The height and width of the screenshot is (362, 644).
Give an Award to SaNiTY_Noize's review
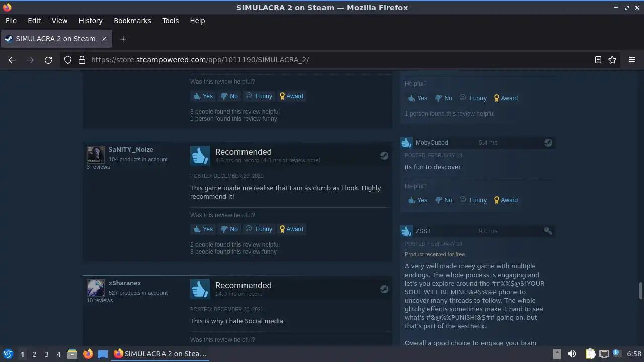[292, 229]
